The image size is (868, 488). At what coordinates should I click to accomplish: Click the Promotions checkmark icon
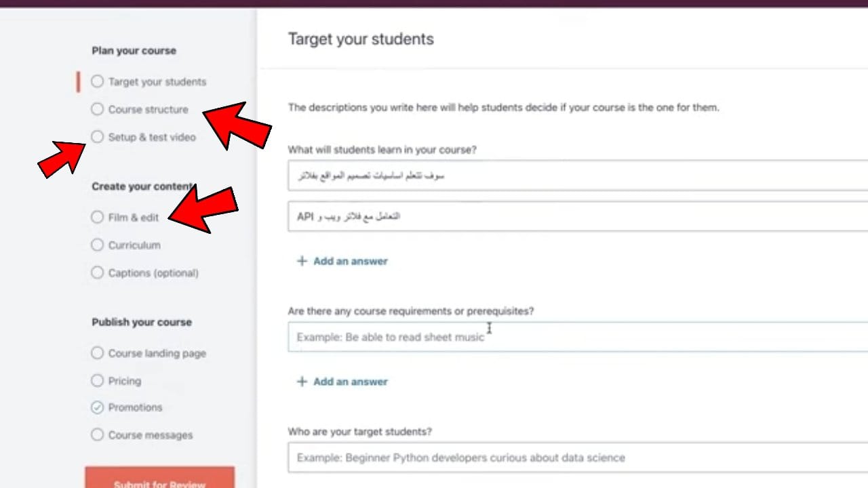(98, 407)
